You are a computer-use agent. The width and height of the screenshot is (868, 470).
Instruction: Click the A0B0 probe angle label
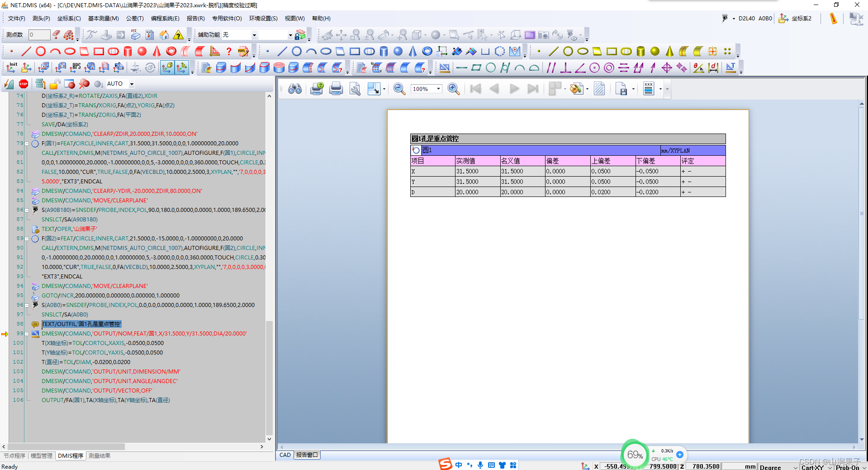point(765,19)
